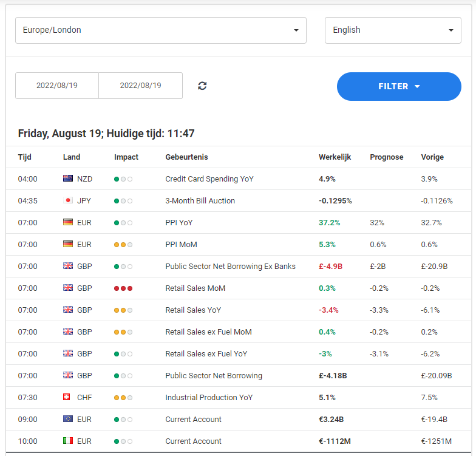Click the Swiss flag in CHF row
Viewport: 476px width, 456px height.
tap(67, 397)
